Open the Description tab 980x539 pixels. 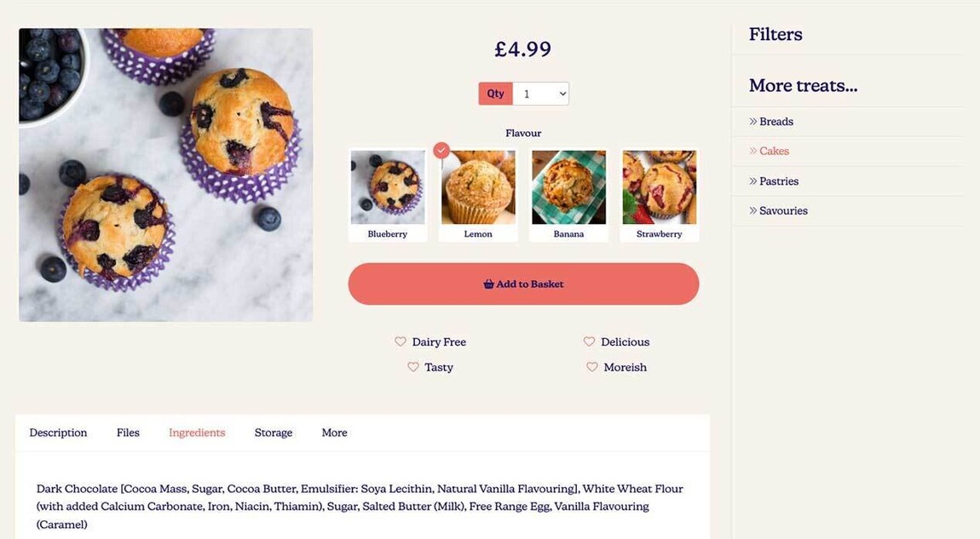pyautogui.click(x=57, y=433)
